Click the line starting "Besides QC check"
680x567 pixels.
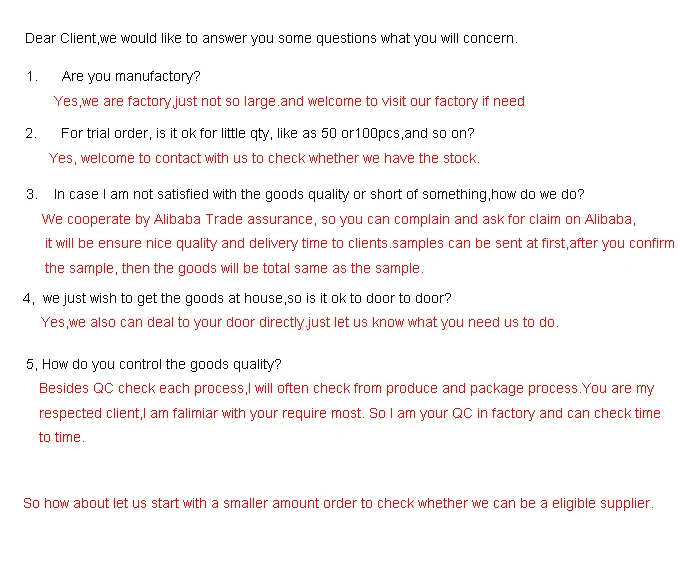coord(346,388)
